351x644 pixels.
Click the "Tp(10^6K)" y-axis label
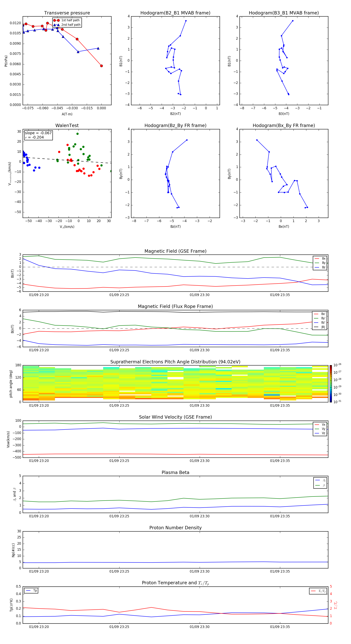(11, 605)
